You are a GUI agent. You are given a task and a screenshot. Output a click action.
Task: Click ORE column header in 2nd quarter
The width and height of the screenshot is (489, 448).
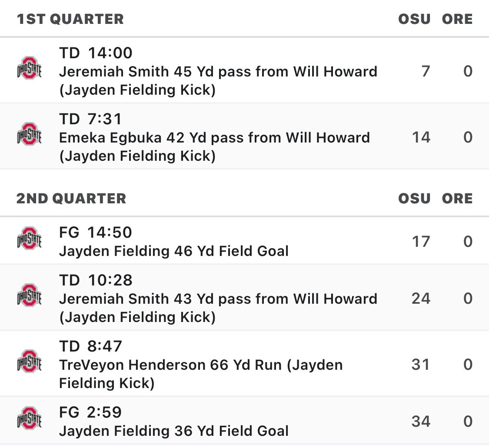(457, 199)
